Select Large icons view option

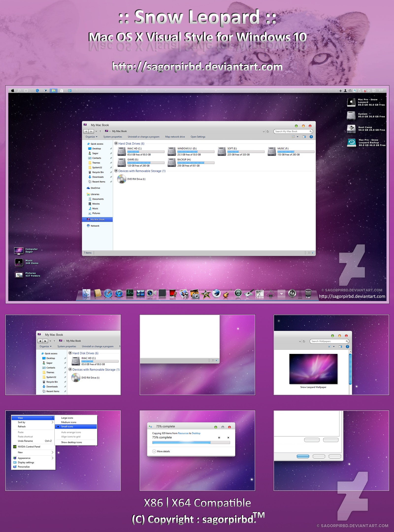(76, 418)
